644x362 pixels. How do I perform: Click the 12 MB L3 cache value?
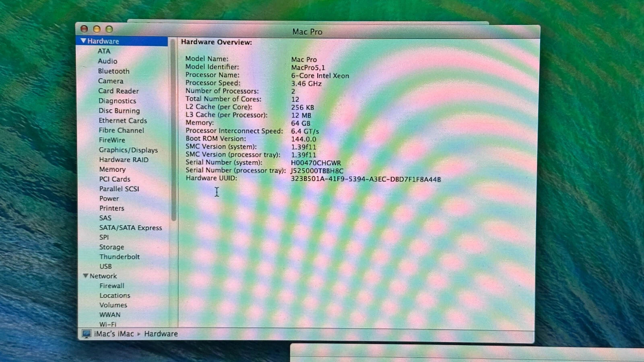coord(301,115)
